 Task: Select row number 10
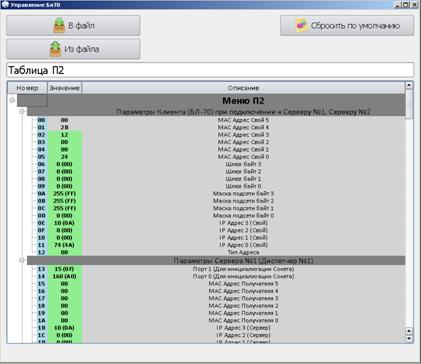[41, 237]
